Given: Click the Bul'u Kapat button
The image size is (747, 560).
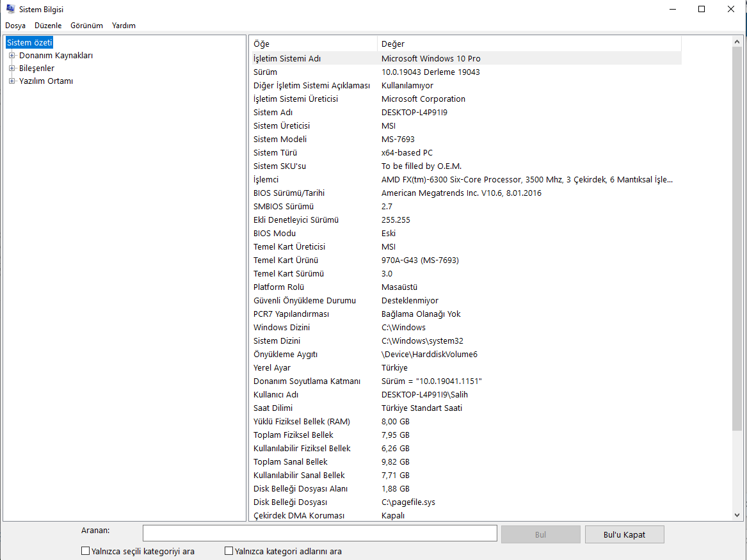Looking at the screenshot, I should pos(625,534).
